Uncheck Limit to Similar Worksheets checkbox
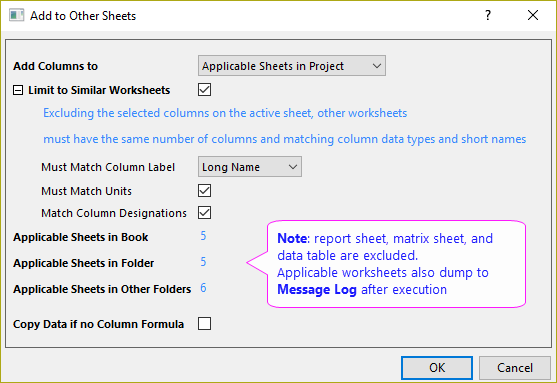The height and width of the screenshot is (383, 557). [205, 90]
